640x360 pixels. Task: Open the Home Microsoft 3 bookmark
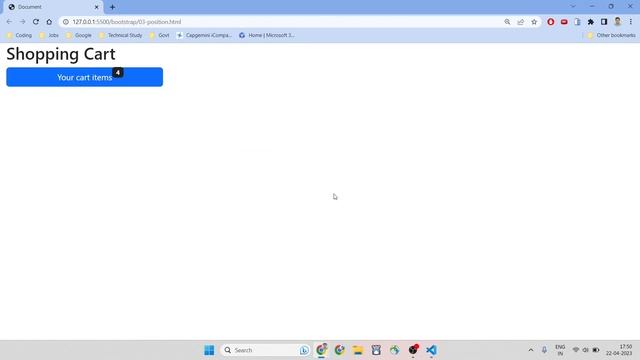(x=267, y=36)
